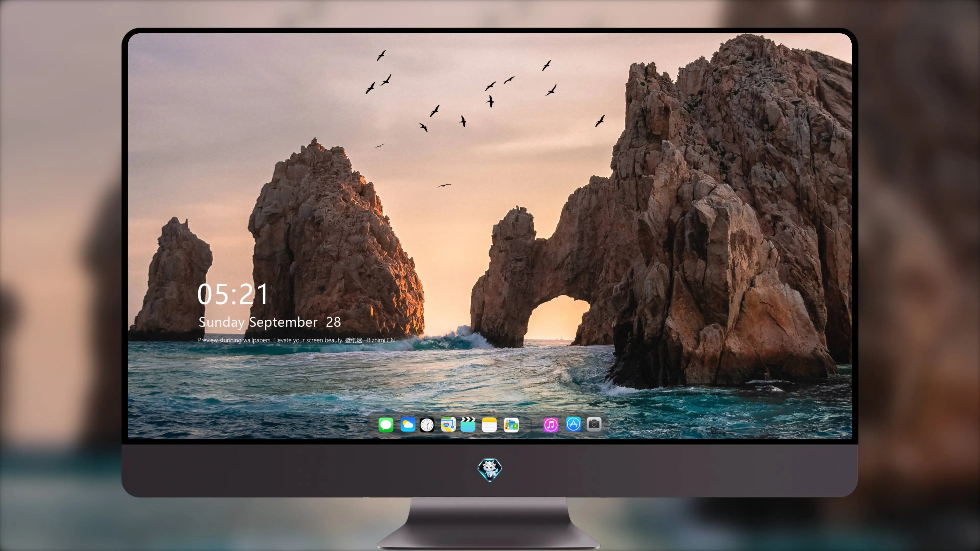Click the monitor's metal stand
980x551 pixels.
tap(489, 523)
